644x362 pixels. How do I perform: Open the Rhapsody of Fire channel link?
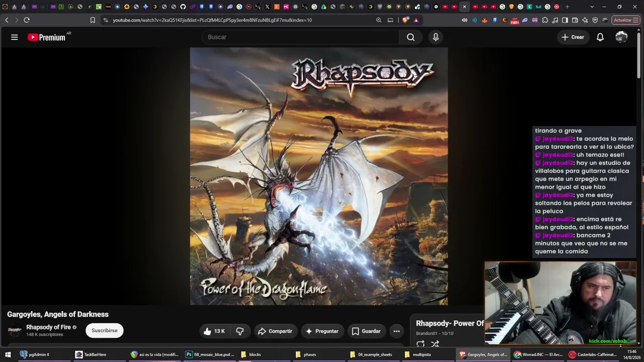coord(48,327)
